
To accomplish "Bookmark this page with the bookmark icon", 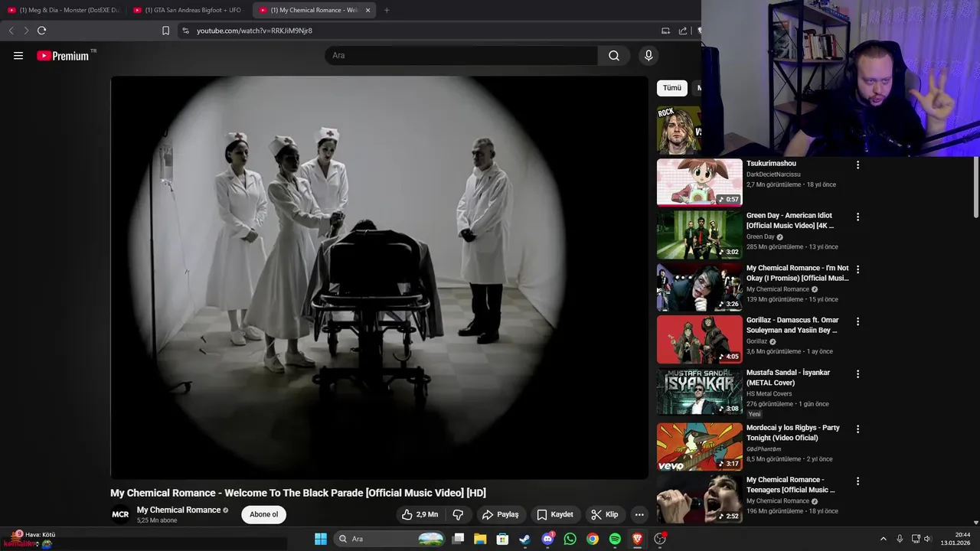I will (x=165, y=31).
